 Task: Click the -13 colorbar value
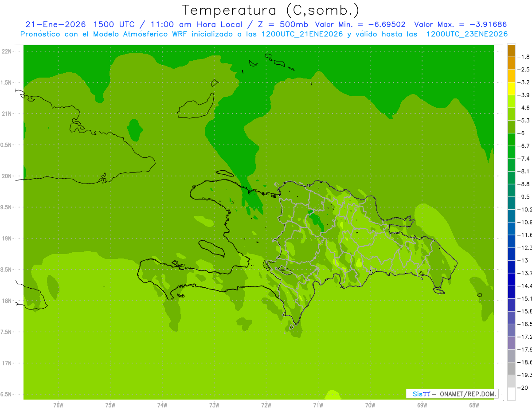coord(523,260)
